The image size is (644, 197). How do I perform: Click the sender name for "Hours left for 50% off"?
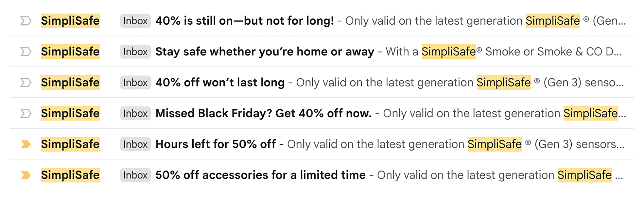(70, 144)
